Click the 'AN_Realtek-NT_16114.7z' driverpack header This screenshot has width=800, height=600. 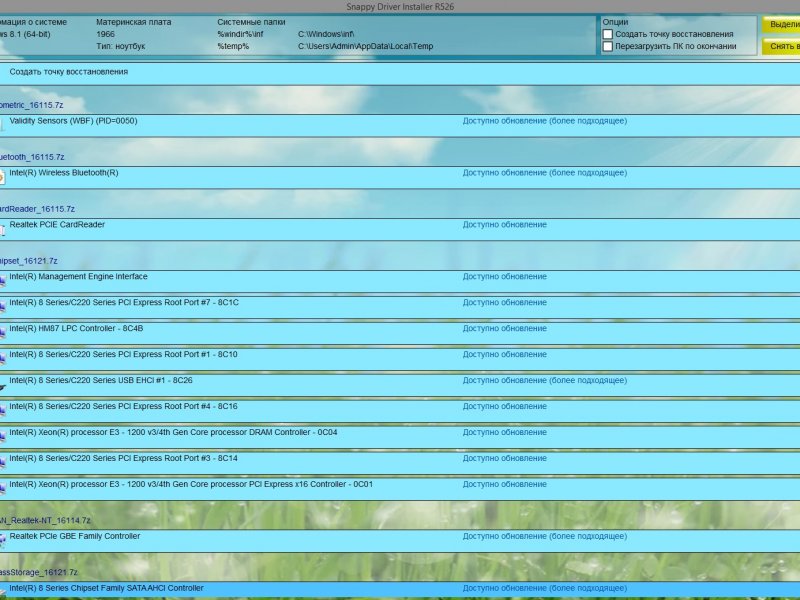pos(45,520)
